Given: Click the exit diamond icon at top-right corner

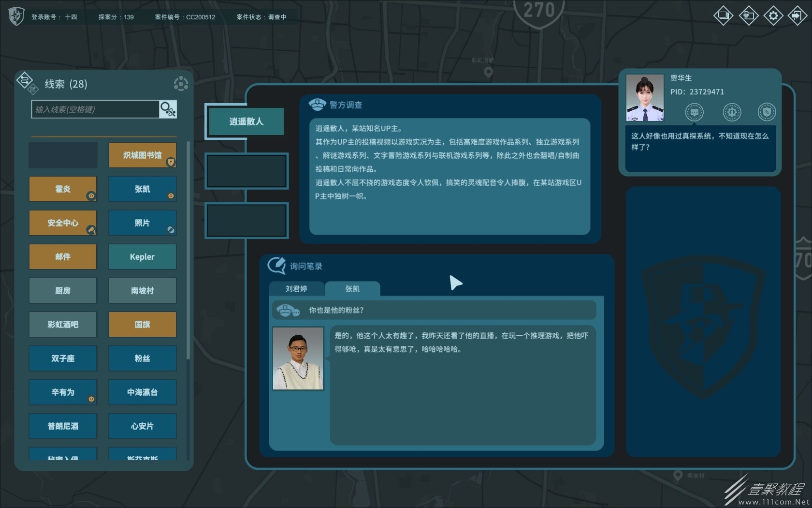Looking at the screenshot, I should click(x=797, y=15).
